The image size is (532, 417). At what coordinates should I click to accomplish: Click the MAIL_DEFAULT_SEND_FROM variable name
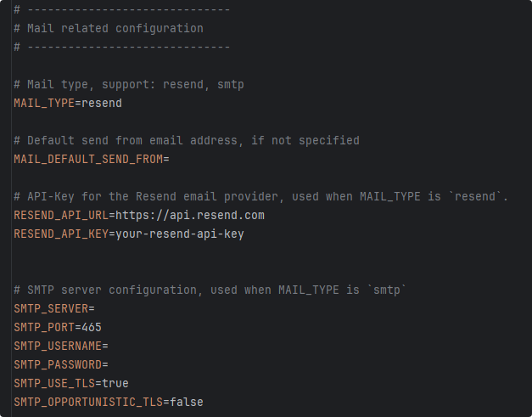coord(88,160)
